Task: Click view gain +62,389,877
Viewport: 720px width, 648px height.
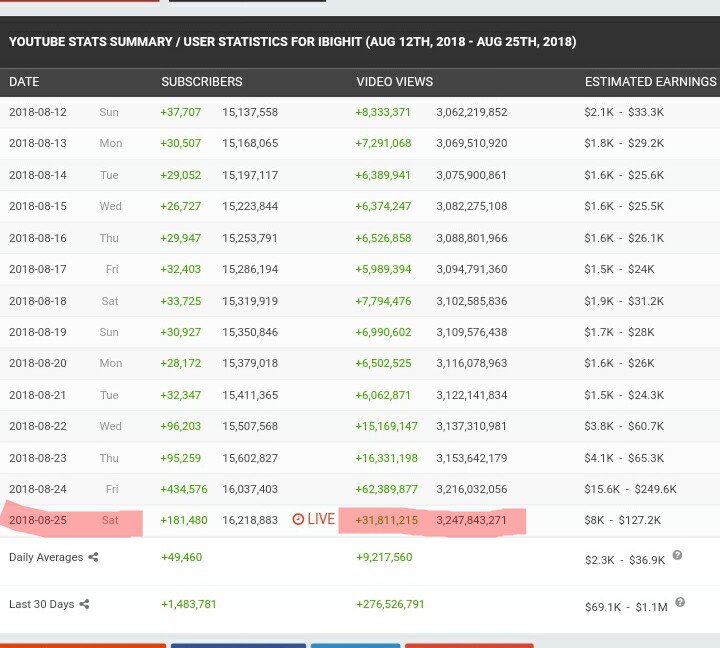Action: 386,489
